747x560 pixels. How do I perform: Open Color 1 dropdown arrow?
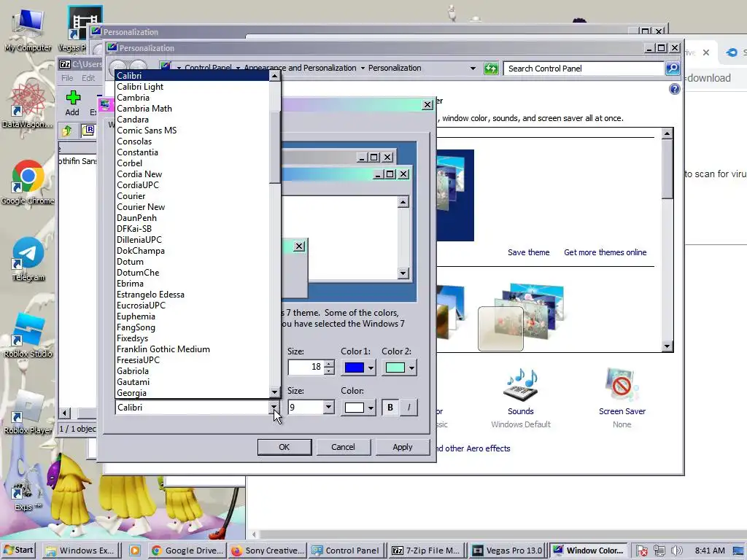tap(371, 367)
